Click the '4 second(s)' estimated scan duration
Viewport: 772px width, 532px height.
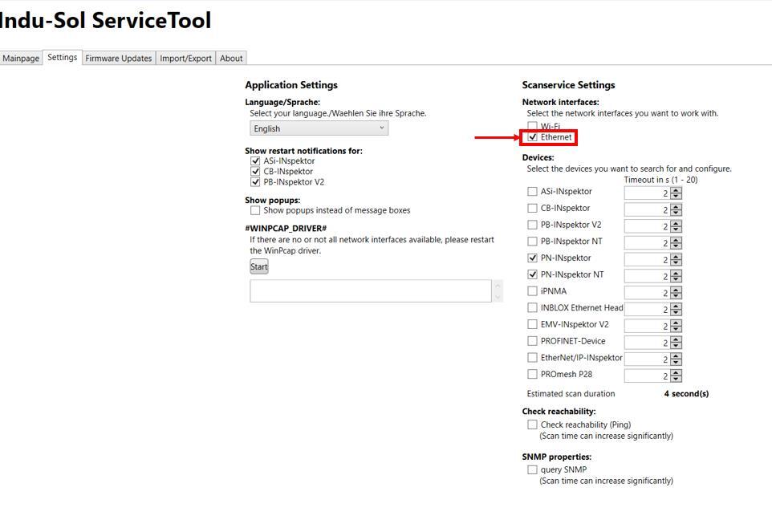coord(686,394)
